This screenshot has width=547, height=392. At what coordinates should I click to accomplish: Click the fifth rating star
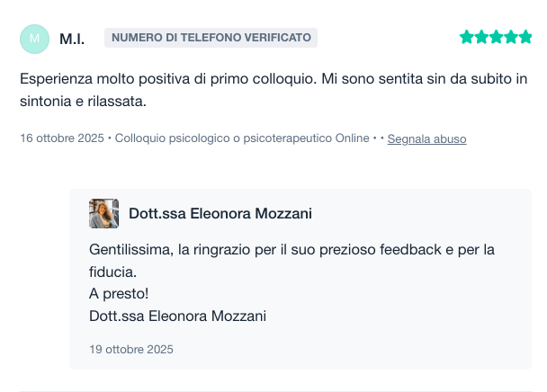pos(525,37)
